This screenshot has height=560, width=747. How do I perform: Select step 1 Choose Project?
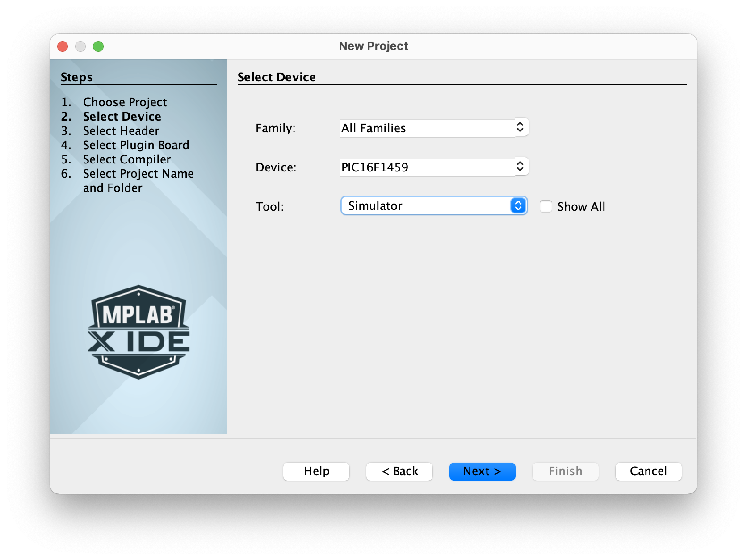pos(125,102)
